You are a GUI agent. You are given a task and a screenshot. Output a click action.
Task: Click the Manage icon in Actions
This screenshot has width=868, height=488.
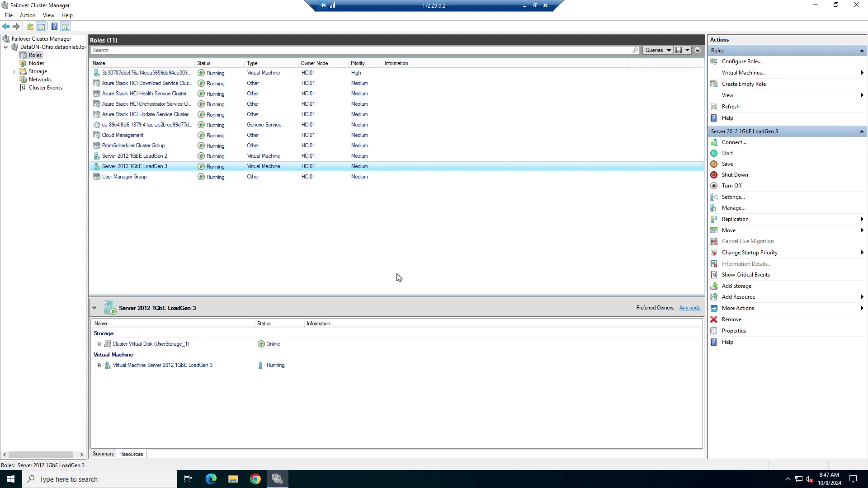tap(714, 208)
